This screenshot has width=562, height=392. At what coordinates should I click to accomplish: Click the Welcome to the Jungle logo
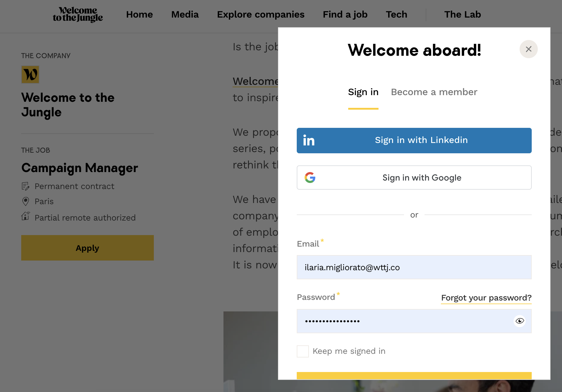[78, 15]
